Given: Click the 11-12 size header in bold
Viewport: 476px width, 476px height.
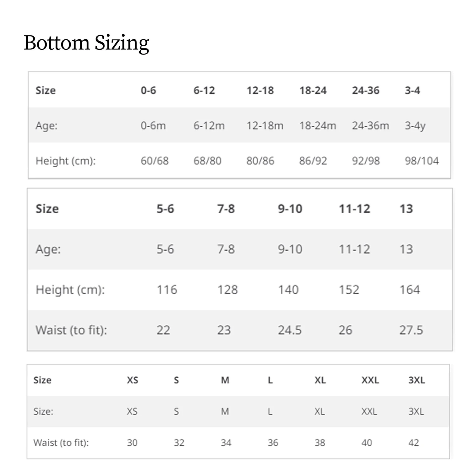Looking at the screenshot, I should 354,209.
